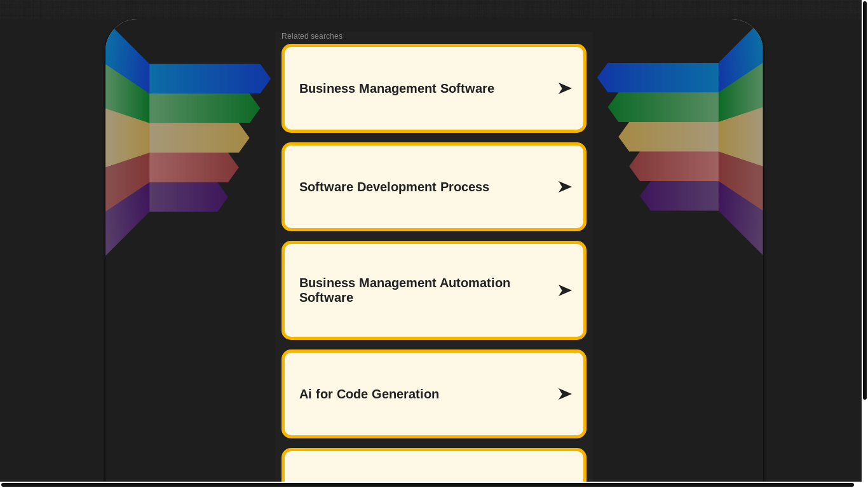Click the arrow beside Business Management Automation Software
Viewport: 868px width, 488px height.
pos(565,290)
